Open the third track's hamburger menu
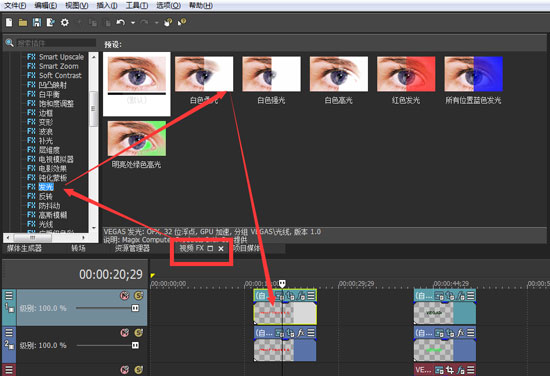Image resolution: width=550 pixels, height=376 pixels. (x=9, y=369)
